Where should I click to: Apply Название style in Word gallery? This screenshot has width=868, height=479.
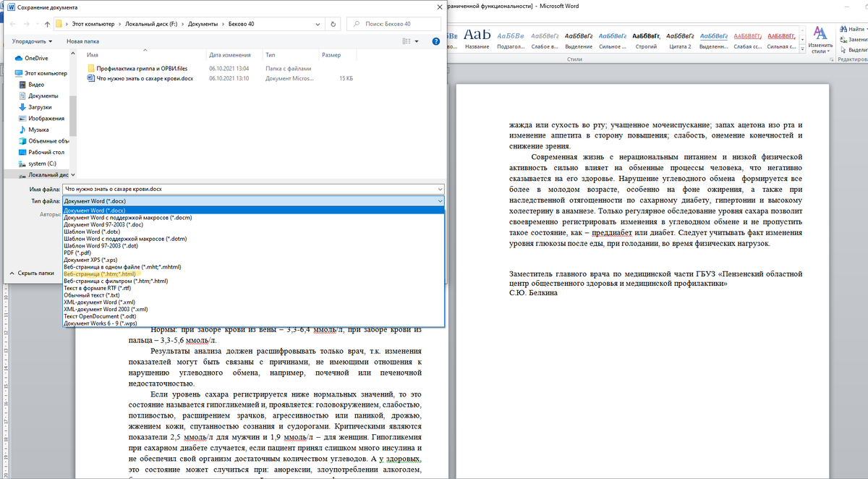point(477,38)
